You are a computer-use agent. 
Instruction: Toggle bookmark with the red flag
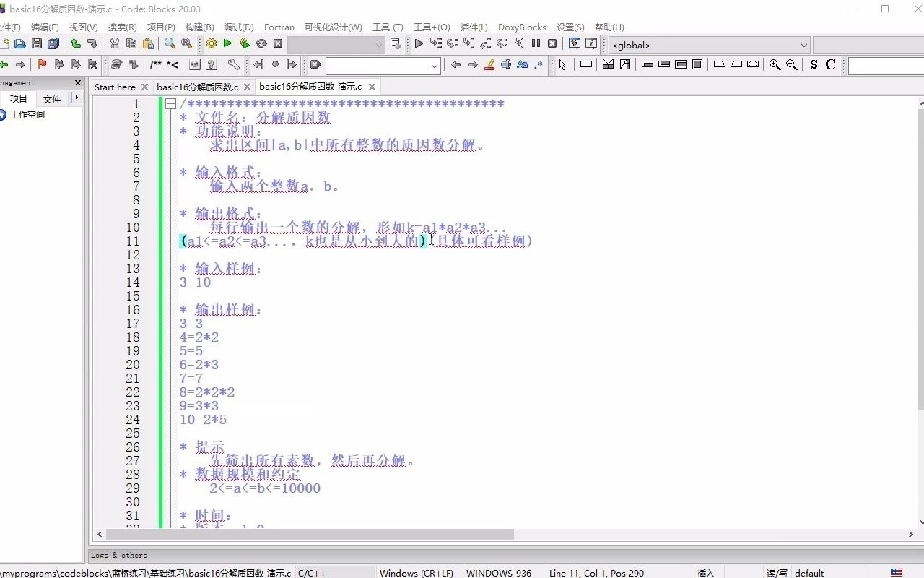click(x=42, y=64)
